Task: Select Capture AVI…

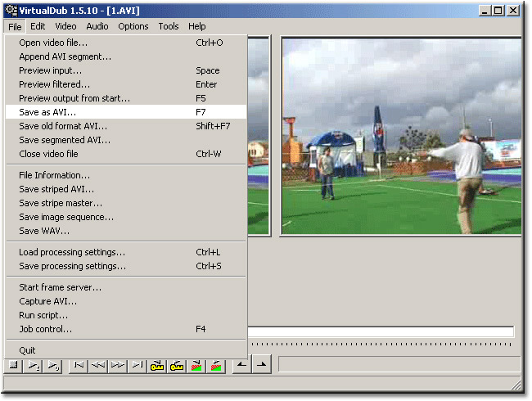Action: click(x=126, y=302)
